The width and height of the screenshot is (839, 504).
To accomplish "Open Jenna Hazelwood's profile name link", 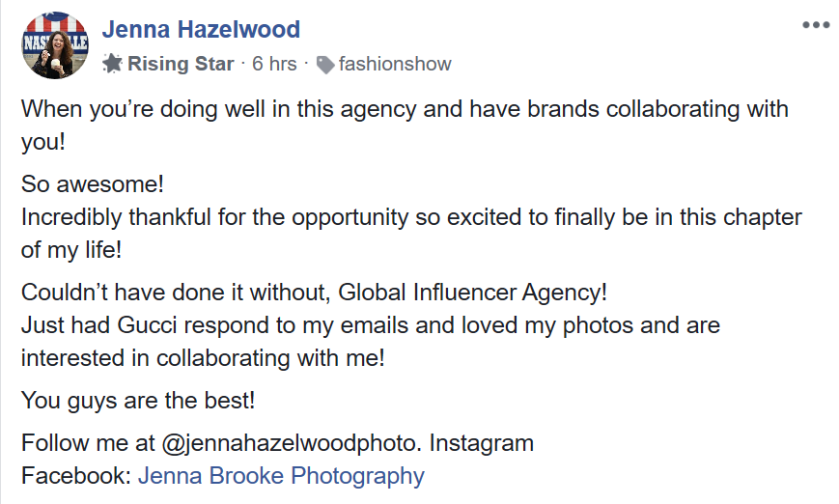I will coord(201,30).
